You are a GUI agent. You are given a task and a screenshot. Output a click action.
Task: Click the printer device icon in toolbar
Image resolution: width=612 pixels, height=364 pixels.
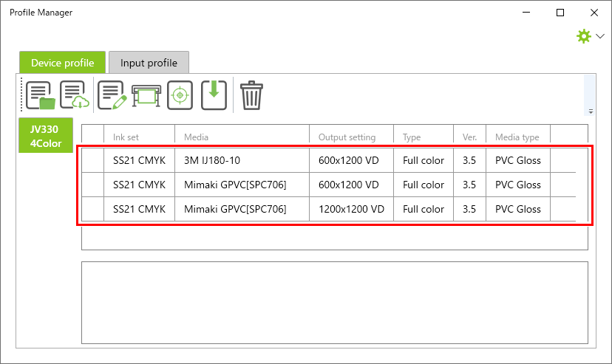coord(146,95)
